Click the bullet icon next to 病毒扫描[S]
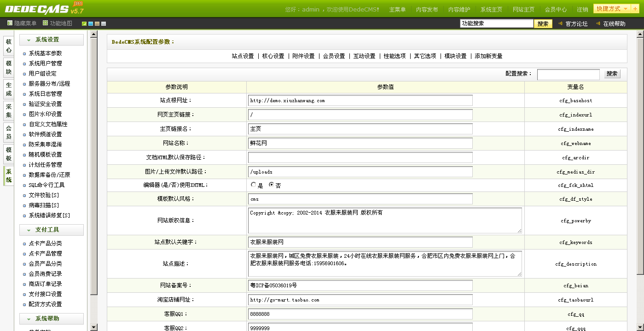644x331 pixels. [x=24, y=206]
